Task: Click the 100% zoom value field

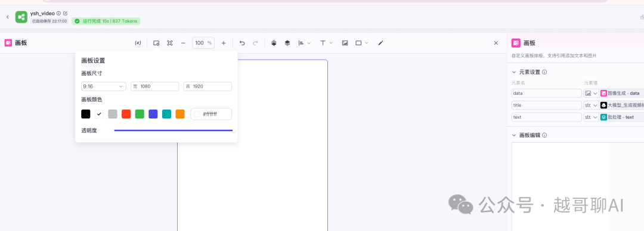Action: 203,43
